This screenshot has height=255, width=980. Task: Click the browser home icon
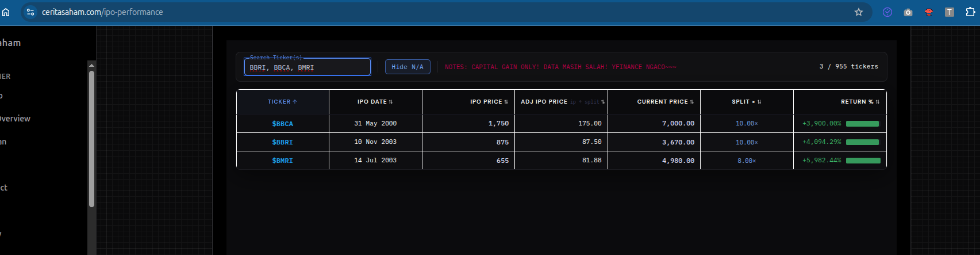click(x=6, y=12)
